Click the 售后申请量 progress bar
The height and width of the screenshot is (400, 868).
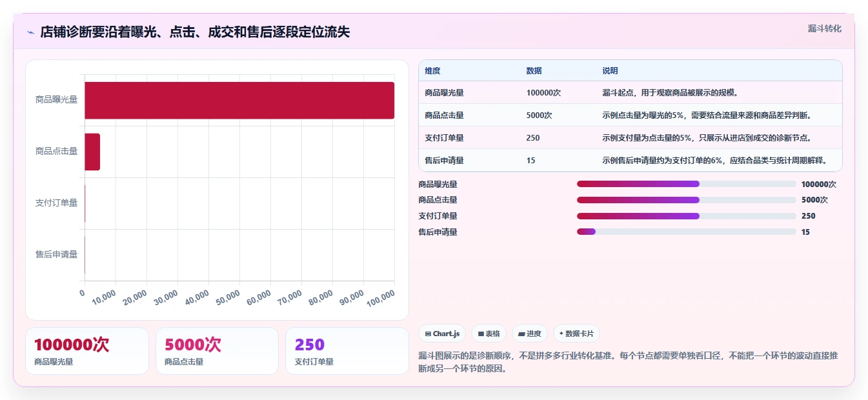tap(686, 232)
